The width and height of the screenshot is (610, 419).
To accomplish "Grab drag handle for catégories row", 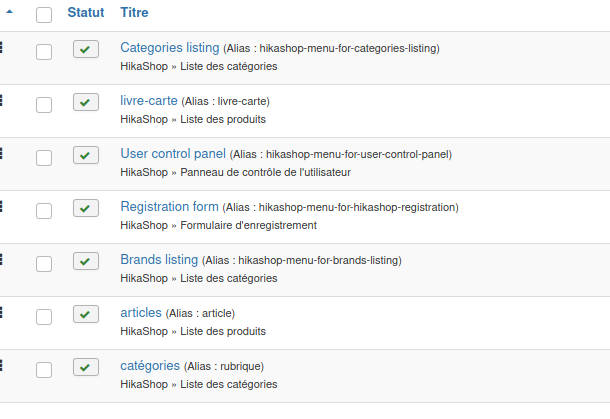I will (2, 365).
